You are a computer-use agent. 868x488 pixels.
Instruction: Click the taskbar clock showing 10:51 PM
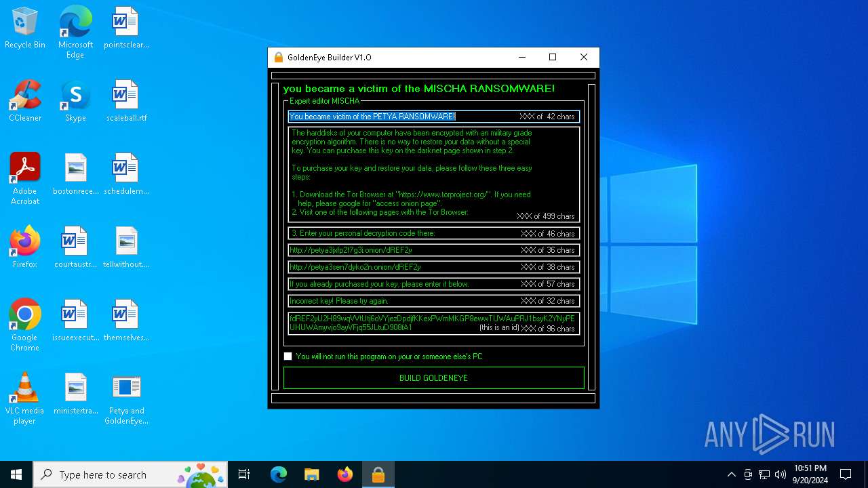click(810, 474)
